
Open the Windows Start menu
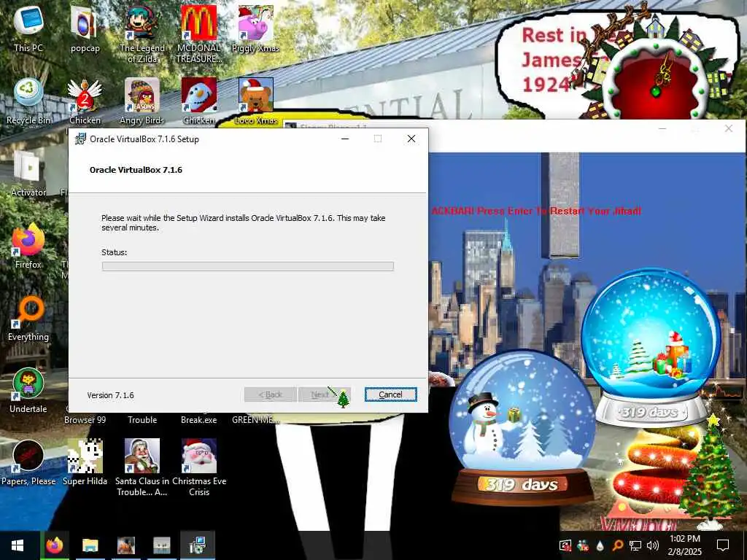point(18,545)
